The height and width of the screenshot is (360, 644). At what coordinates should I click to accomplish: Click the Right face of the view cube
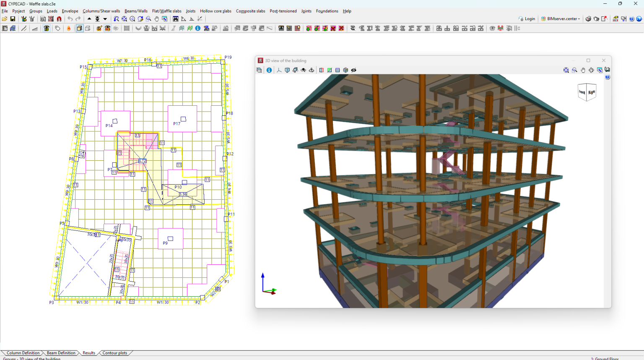pyautogui.click(x=592, y=92)
